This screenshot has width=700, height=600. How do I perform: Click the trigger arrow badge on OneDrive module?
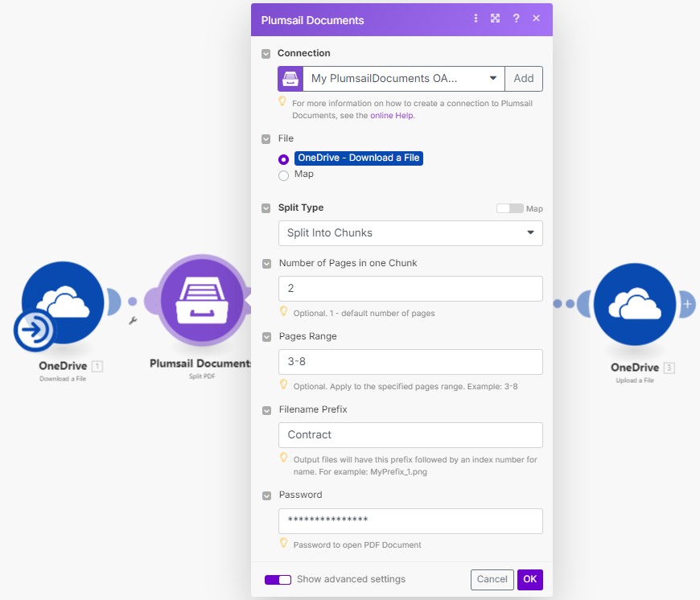tap(34, 330)
